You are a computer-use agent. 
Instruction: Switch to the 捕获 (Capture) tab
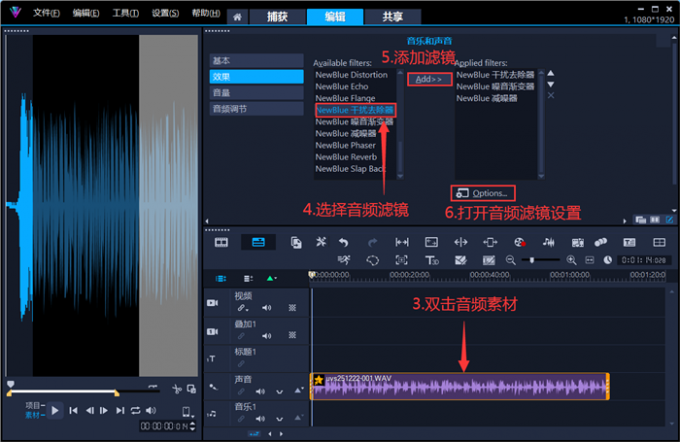[x=277, y=17]
